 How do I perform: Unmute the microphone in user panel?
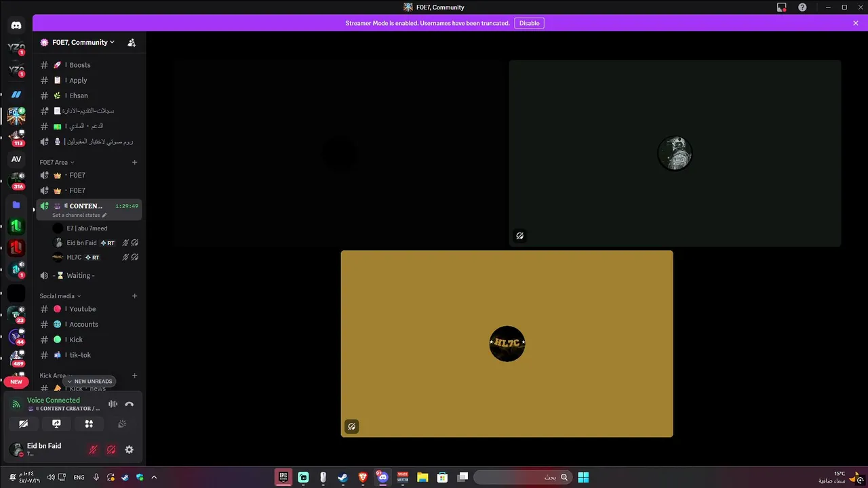click(x=93, y=449)
